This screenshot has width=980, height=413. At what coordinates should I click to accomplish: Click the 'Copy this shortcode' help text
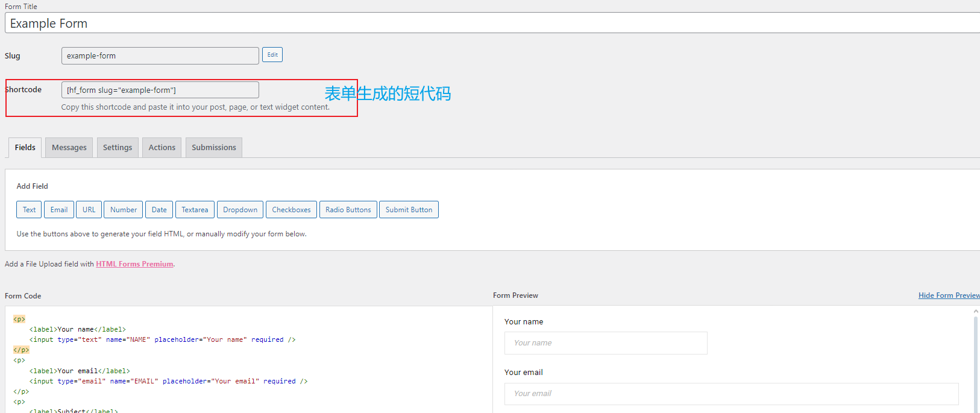point(195,107)
